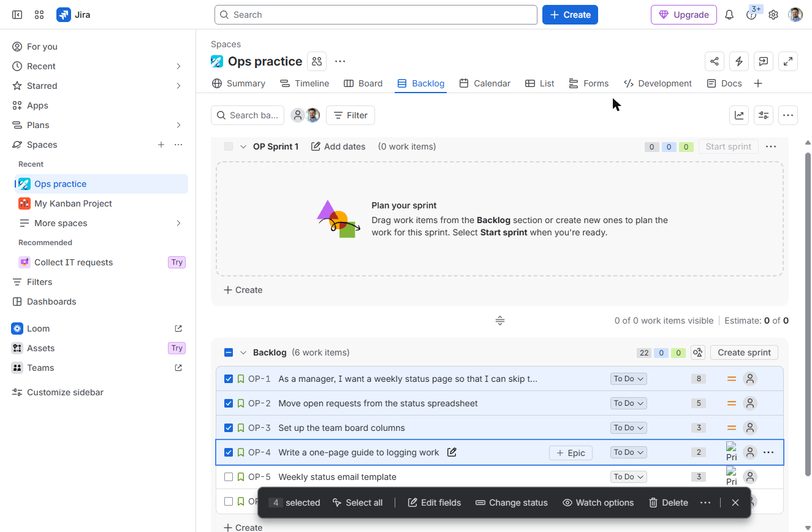Collapse the sidebar with the panel icon
812x532 pixels.
[x=17, y=15]
